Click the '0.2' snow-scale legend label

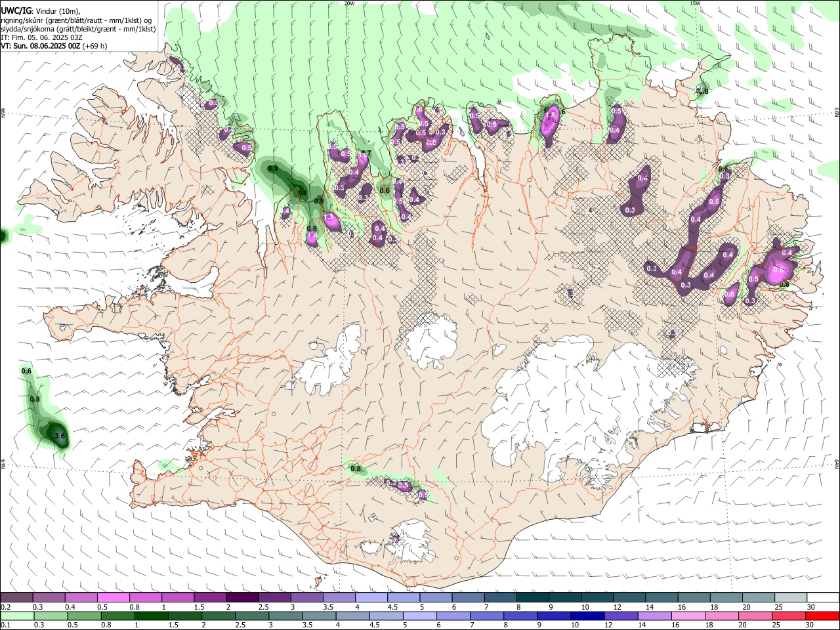[6, 607]
